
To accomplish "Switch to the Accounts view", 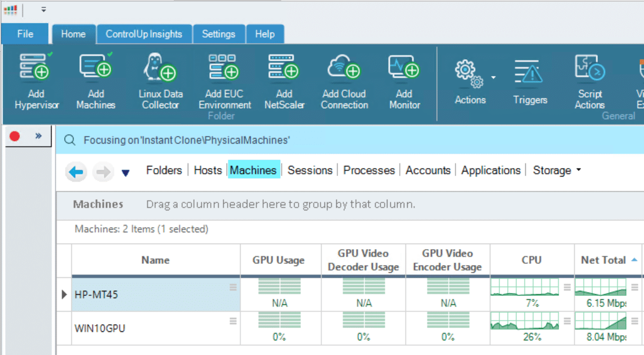I will pyautogui.click(x=428, y=170).
